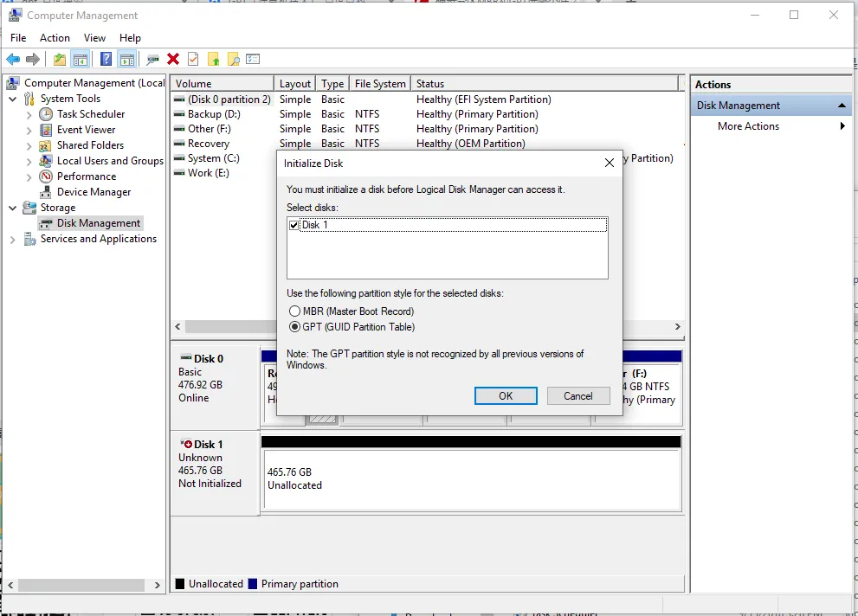Select GPT (GUID Partition Table) radio button
The width and height of the screenshot is (858, 616).
(x=295, y=327)
